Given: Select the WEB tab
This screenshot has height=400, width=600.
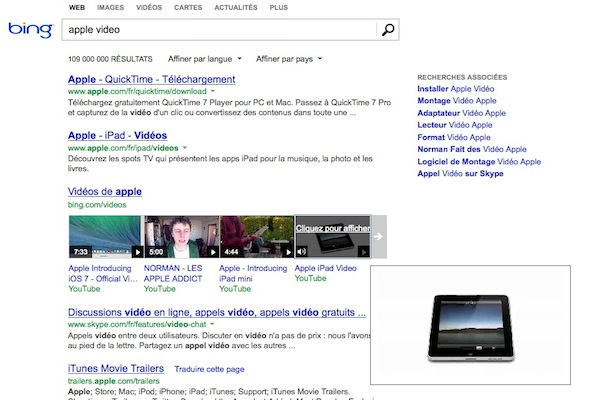Looking at the screenshot, I should click(77, 7).
